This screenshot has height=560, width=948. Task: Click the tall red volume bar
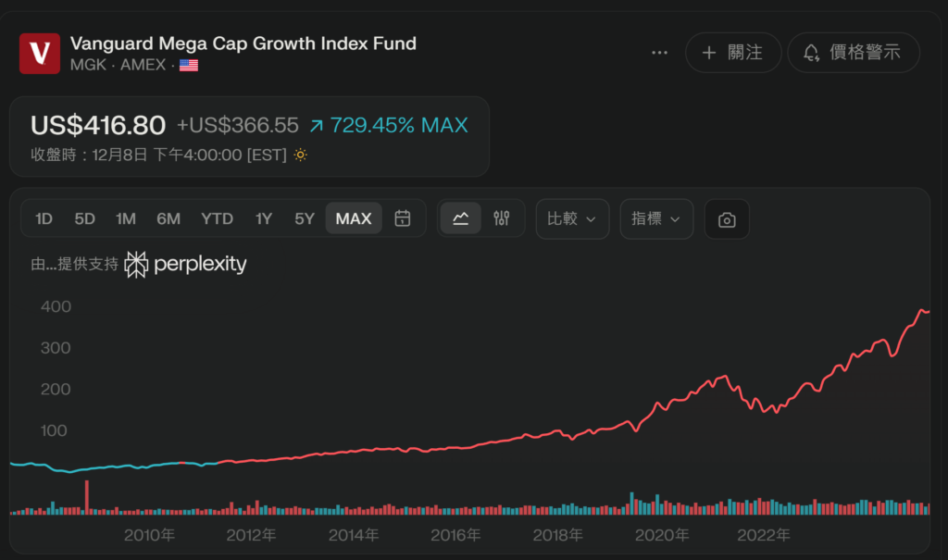click(87, 497)
